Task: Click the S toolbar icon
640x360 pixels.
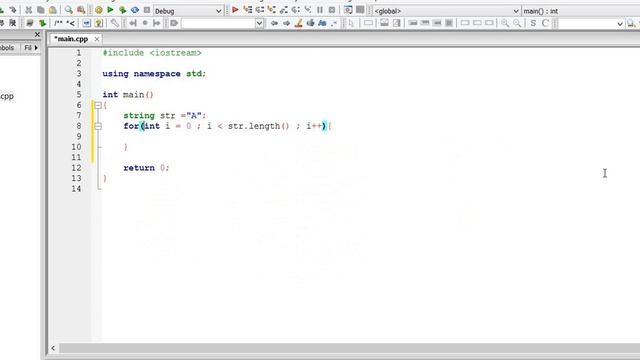Action: pyautogui.click(x=533, y=23)
